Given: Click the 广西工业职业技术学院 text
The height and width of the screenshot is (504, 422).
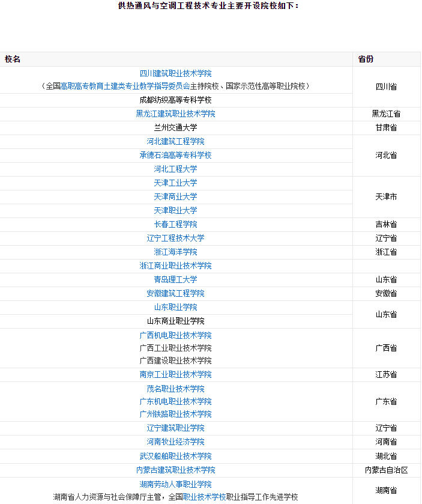Looking at the screenshot, I should click(x=175, y=348).
